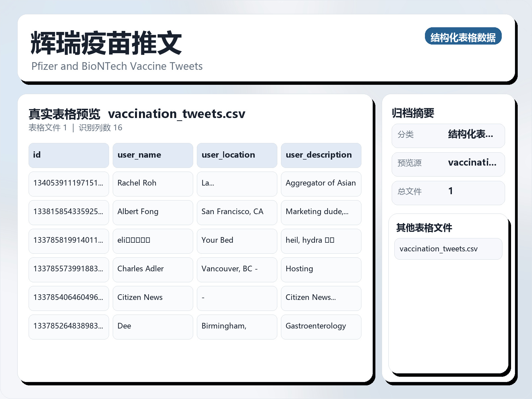Click the Gastroenterology description cell
Viewport: 532px width, 399px height.
click(x=321, y=327)
